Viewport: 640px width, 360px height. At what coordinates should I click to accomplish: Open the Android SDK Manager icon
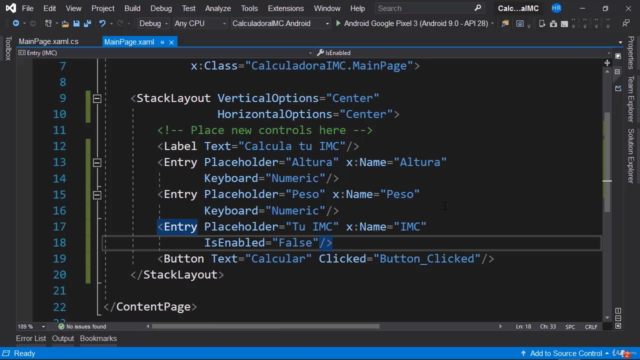tap(553, 24)
